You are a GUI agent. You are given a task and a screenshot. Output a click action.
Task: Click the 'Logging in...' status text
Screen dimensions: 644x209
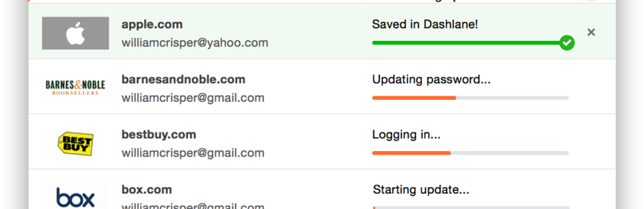(406, 135)
